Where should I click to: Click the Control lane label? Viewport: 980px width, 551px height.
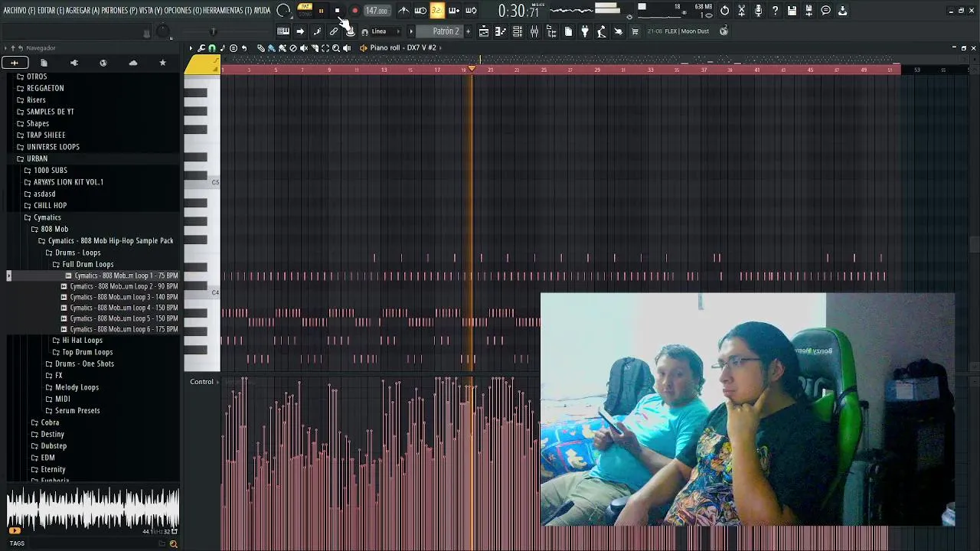tap(202, 382)
